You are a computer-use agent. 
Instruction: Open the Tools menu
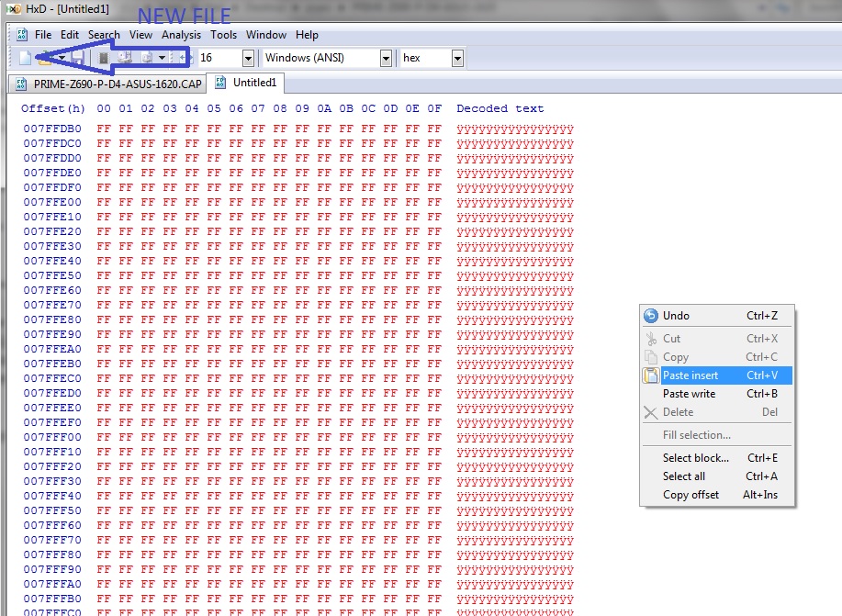pyautogui.click(x=223, y=35)
